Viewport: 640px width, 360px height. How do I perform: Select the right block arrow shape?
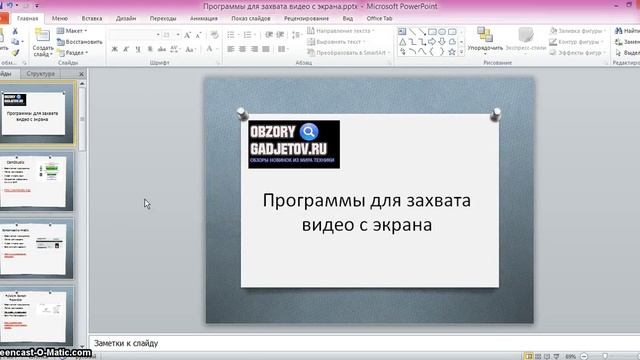coord(432,42)
